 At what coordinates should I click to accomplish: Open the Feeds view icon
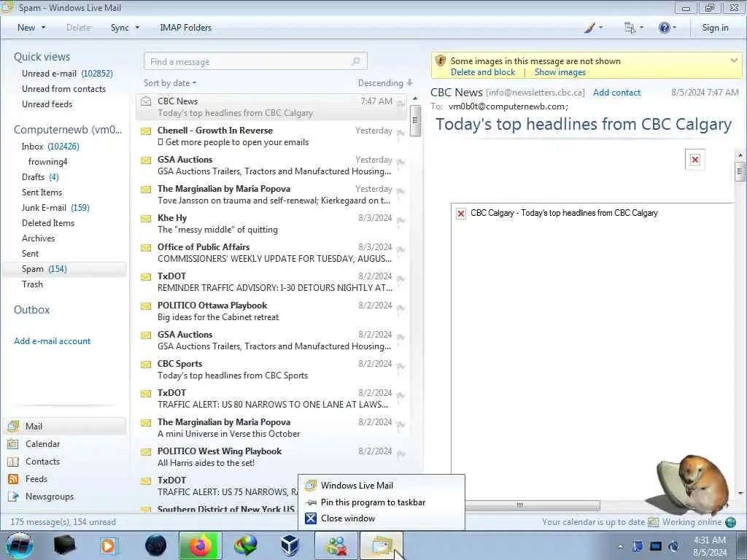(x=13, y=479)
